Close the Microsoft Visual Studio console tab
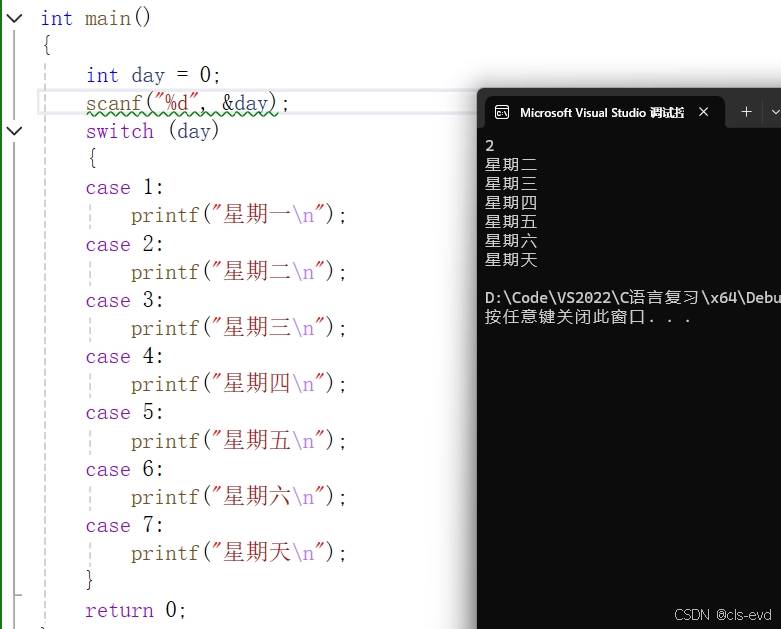This screenshot has height=629, width=781. pyautogui.click(x=703, y=112)
